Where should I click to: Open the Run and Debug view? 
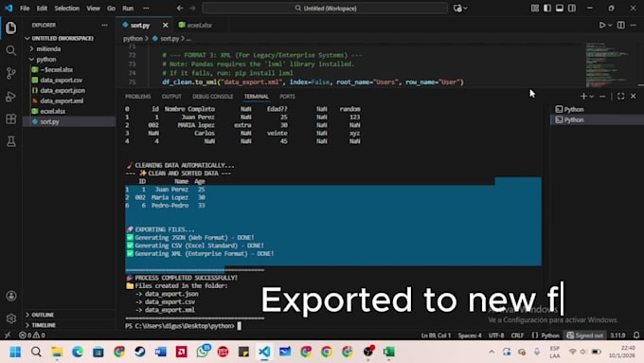click(x=11, y=96)
